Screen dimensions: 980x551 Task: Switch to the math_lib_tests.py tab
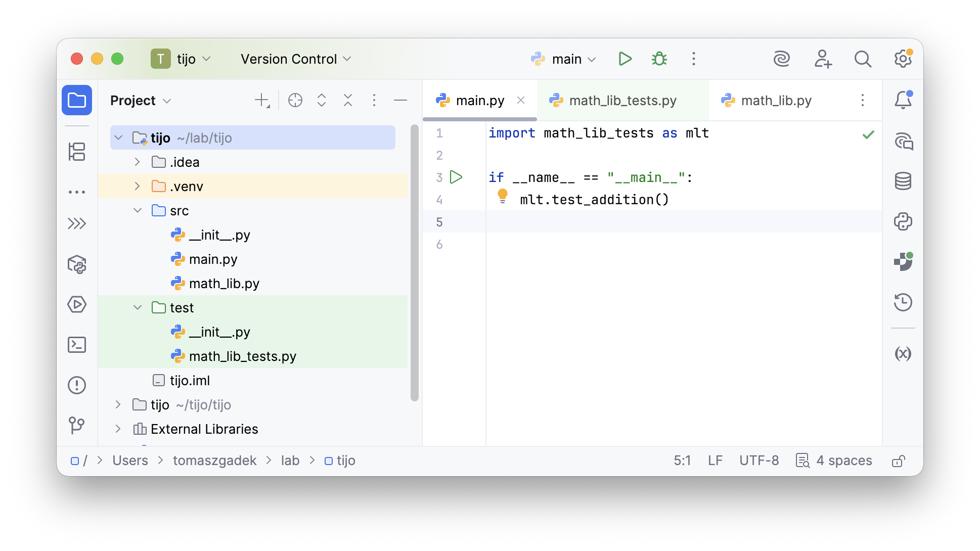pyautogui.click(x=622, y=101)
